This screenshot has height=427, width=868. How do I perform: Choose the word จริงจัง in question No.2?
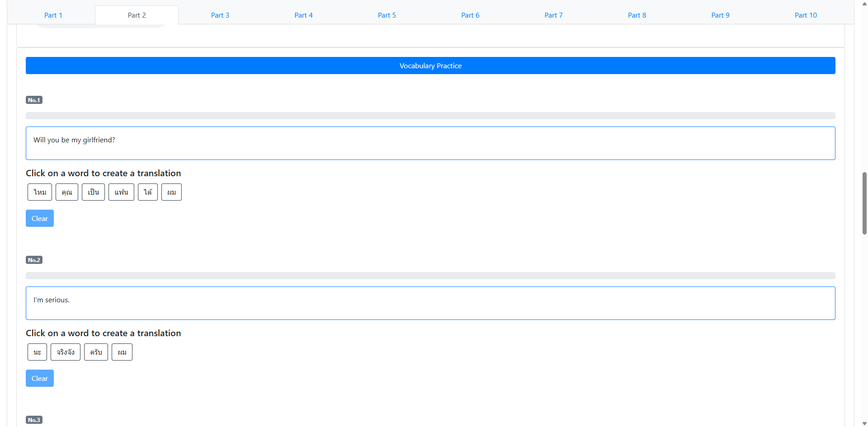tap(66, 352)
